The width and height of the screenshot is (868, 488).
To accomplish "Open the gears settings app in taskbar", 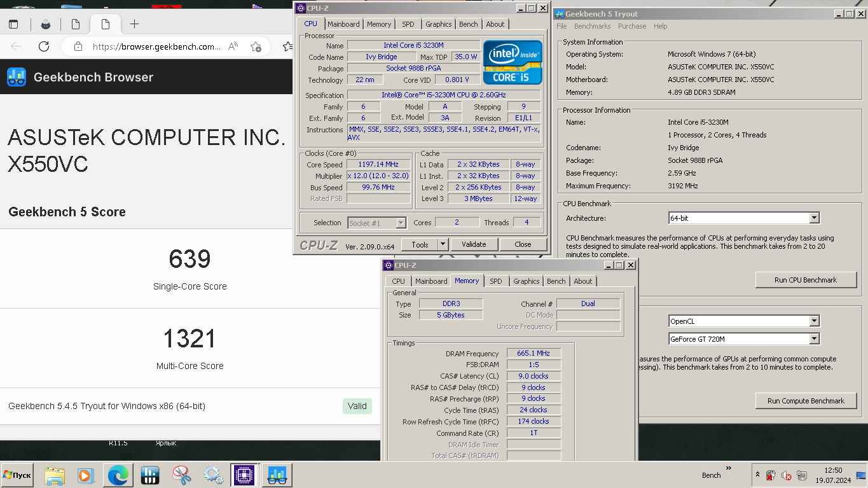I will click(x=213, y=475).
